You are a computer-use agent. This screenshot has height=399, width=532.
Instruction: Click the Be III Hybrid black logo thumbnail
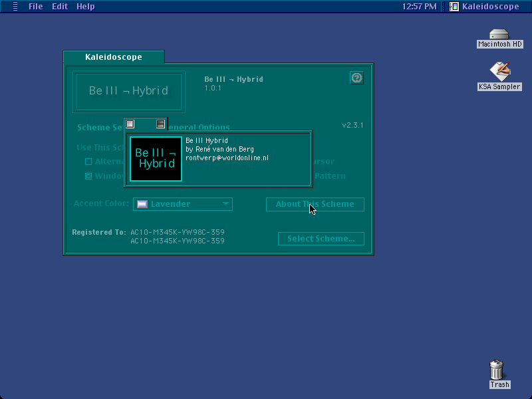click(x=156, y=159)
